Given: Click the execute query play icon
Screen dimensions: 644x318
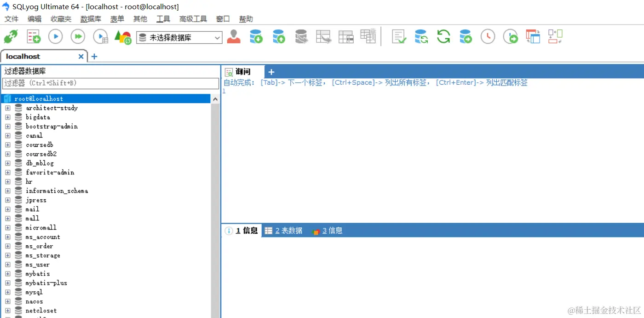Looking at the screenshot, I should (x=55, y=36).
